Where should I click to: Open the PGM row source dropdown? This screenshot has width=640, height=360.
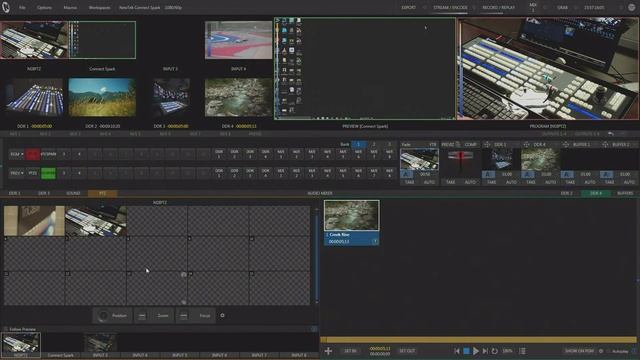tap(17, 154)
